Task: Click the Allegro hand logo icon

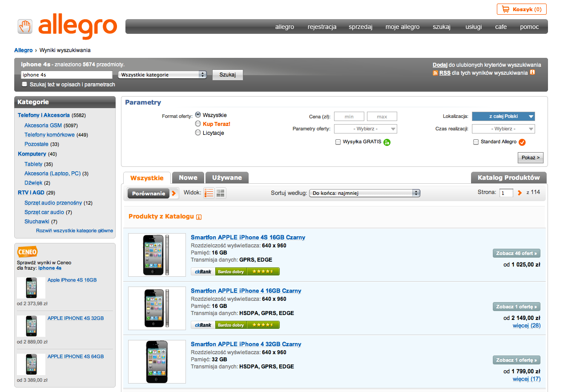Action: 25,26
